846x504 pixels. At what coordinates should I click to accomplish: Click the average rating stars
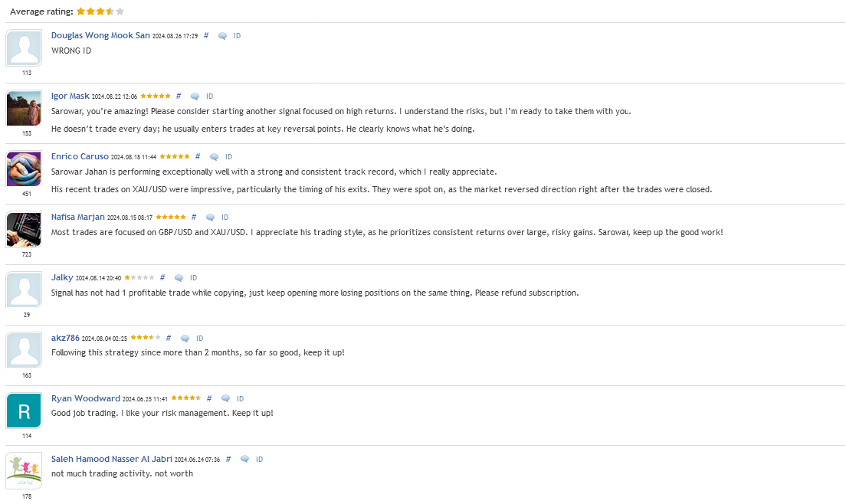tap(100, 11)
